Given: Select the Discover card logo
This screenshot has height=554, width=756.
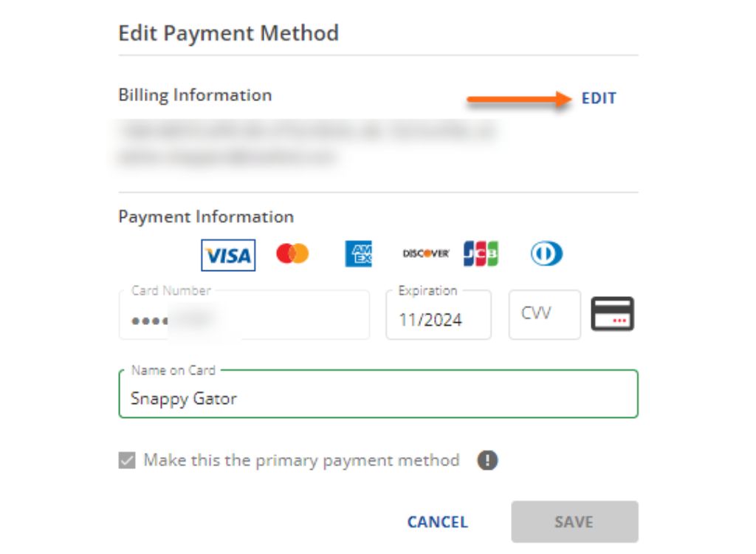Looking at the screenshot, I should 426,254.
